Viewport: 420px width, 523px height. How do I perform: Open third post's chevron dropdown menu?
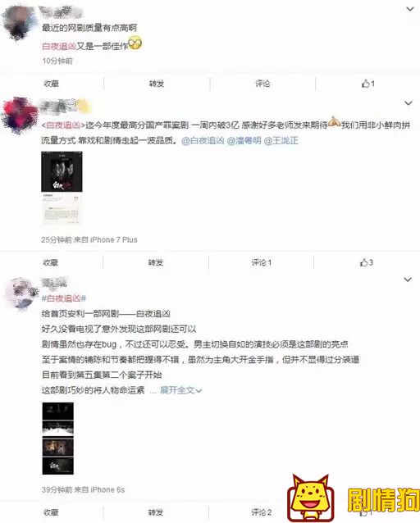coord(408,280)
